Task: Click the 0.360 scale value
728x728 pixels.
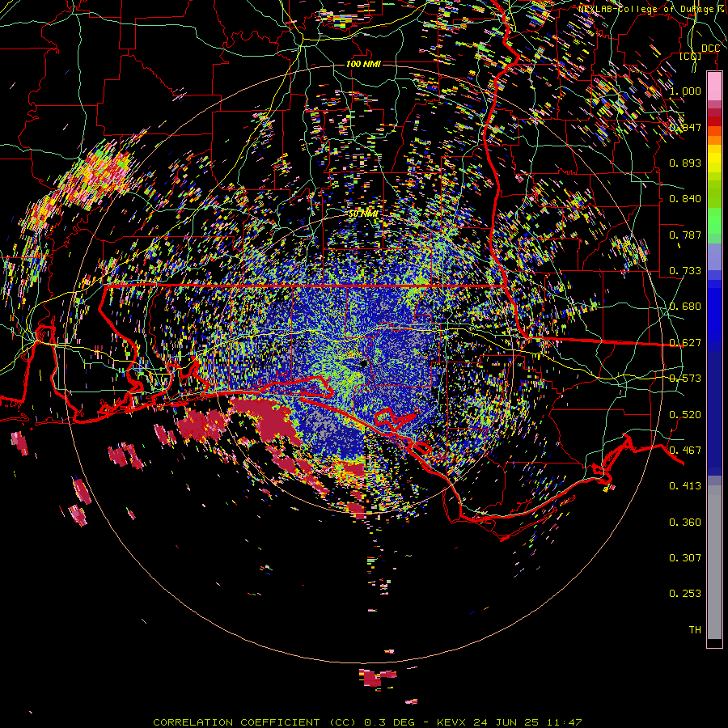Action: (685, 523)
